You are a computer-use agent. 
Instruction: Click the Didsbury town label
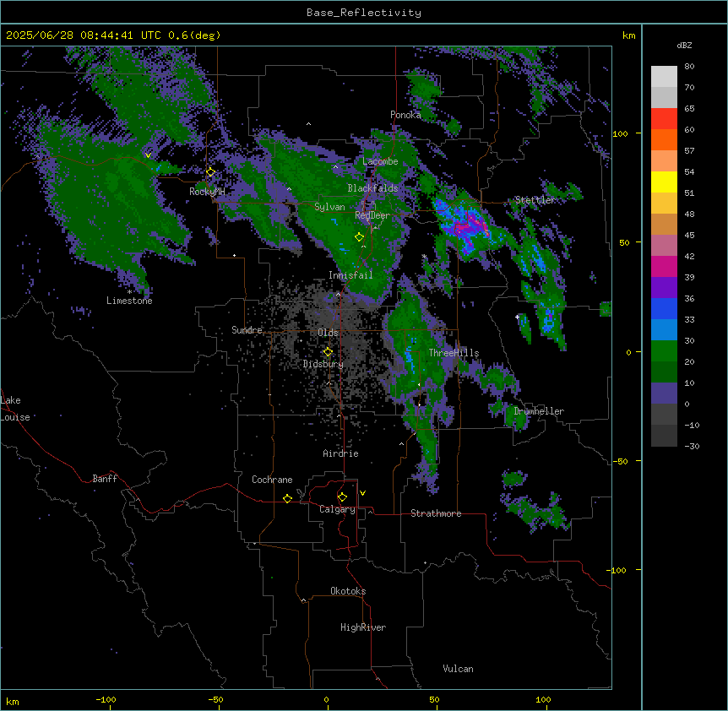tap(323, 364)
